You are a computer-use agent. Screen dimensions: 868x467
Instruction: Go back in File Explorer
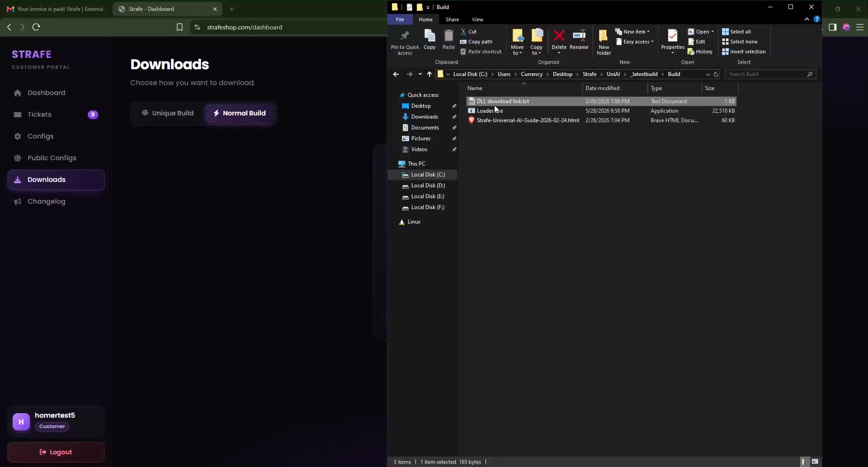[396, 74]
